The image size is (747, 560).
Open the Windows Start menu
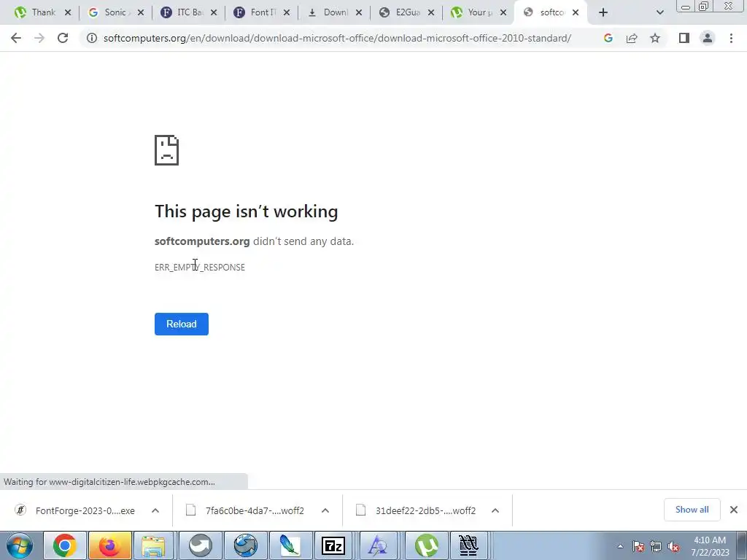20,545
